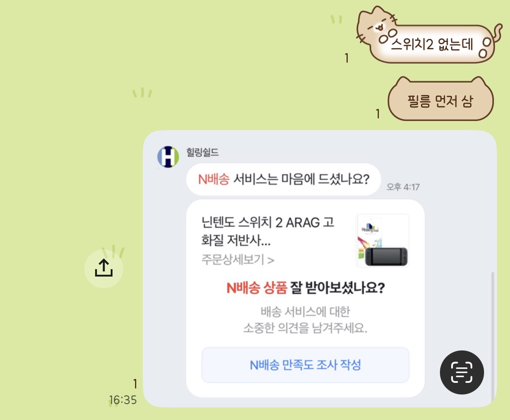Tap the 힐링쉴드 sender name
The width and height of the screenshot is (510, 420).
pos(202,152)
